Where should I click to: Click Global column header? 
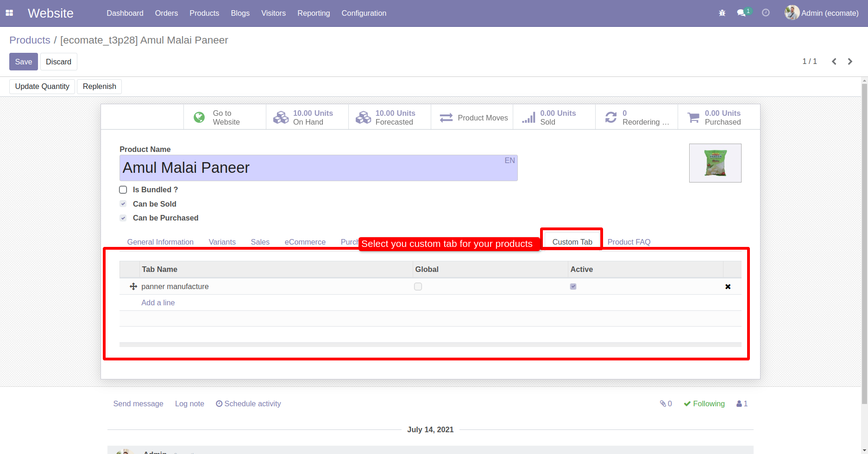491,270
